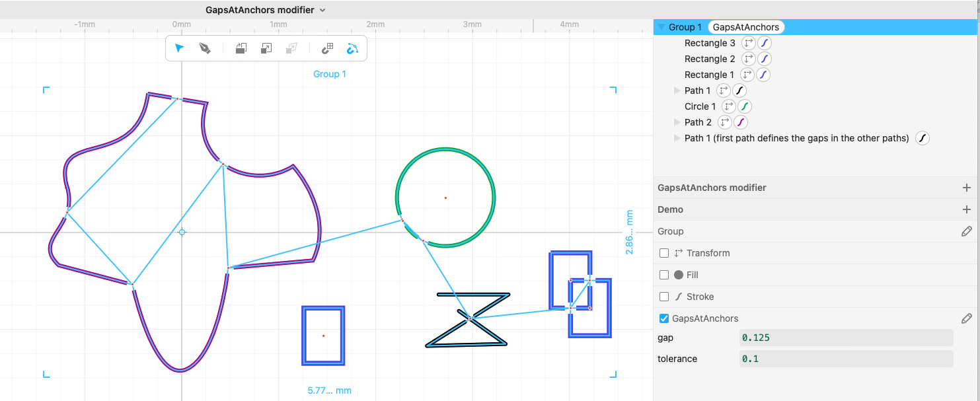The width and height of the screenshot is (980, 401).
Task: Expand the first Path 1 row
Action: 677,91
